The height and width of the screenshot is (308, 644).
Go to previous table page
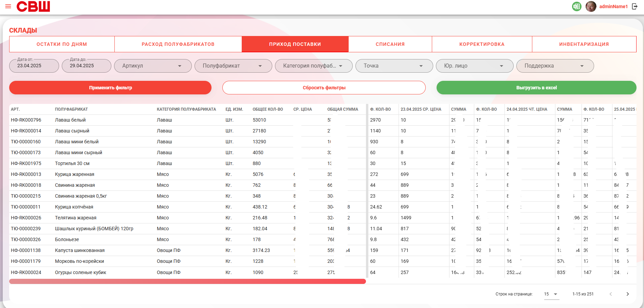(x=611, y=294)
